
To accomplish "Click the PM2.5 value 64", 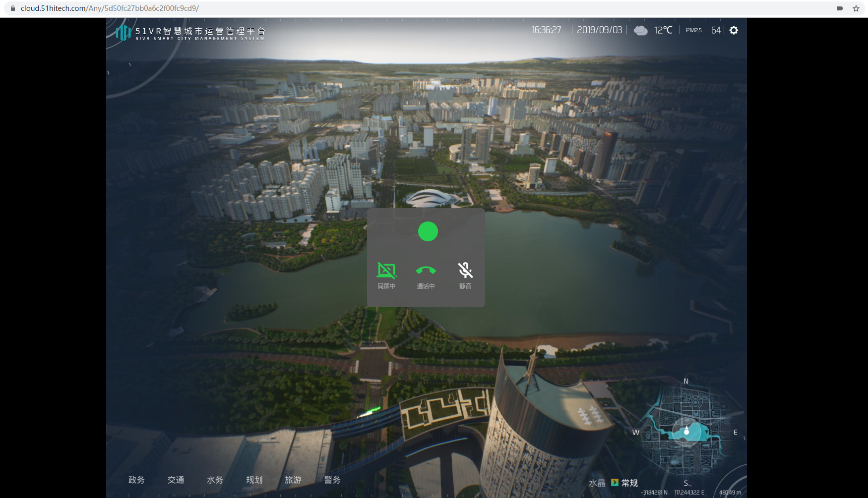I will tap(716, 30).
